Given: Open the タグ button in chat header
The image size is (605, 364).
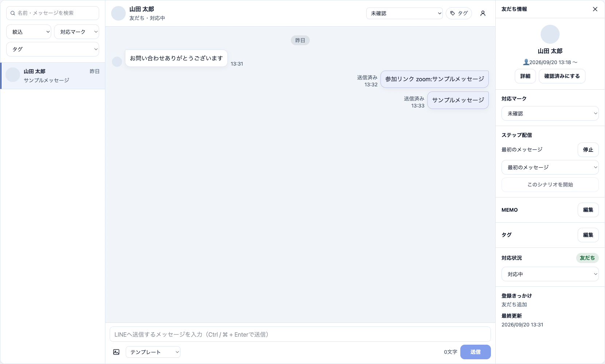Looking at the screenshot, I should click(x=459, y=13).
